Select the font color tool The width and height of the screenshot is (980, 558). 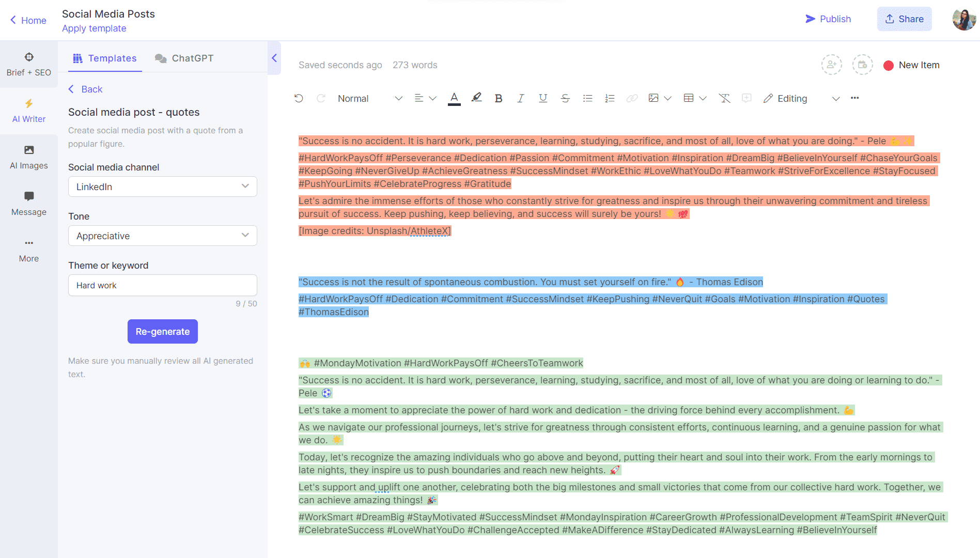coord(454,98)
